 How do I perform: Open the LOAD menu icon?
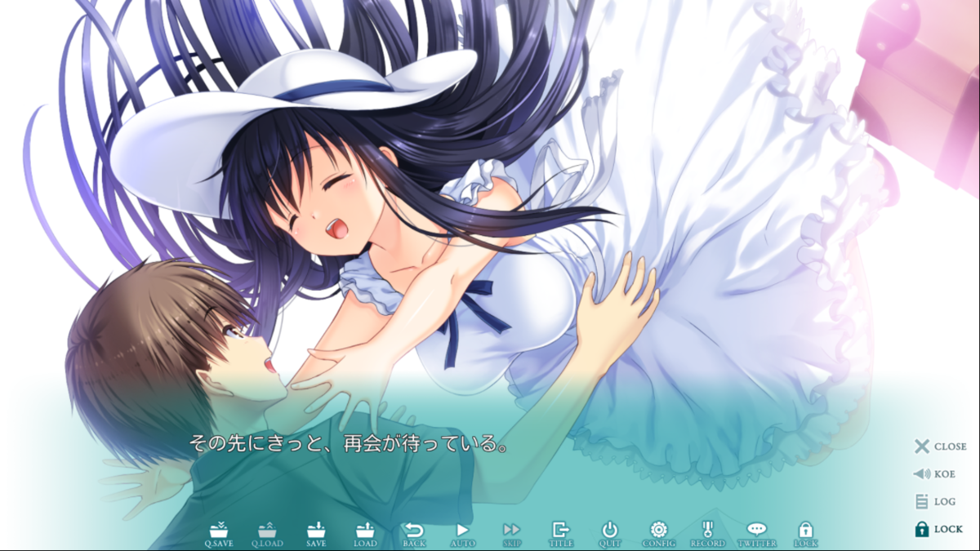click(365, 535)
